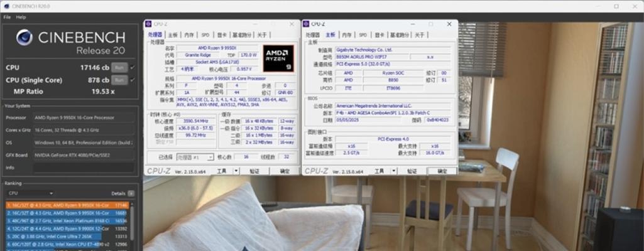Open the Help menu in Cinebench
The height and width of the screenshot is (251, 644).
(x=21, y=17)
